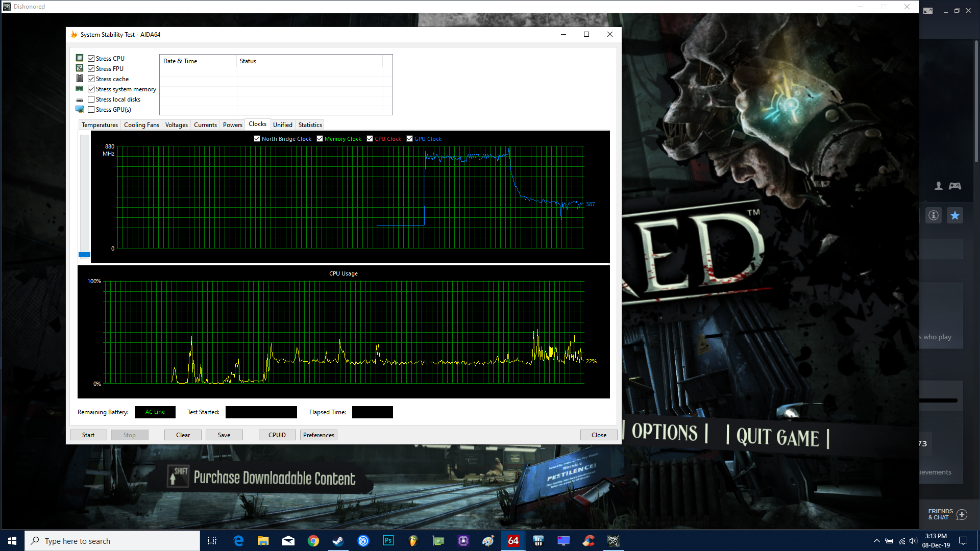Open the paint palette app in taskbar
This screenshot has width=980, height=551.
pos(488,541)
